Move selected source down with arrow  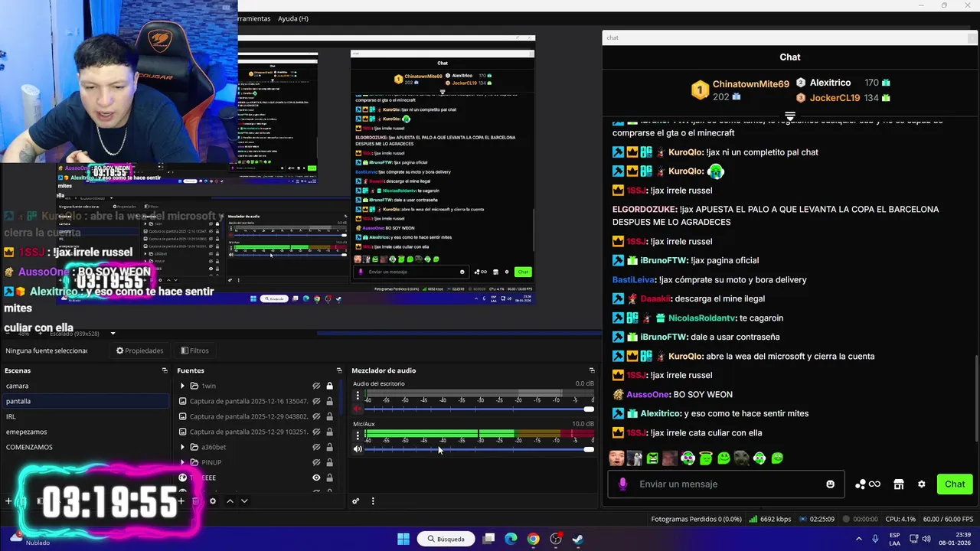point(244,501)
